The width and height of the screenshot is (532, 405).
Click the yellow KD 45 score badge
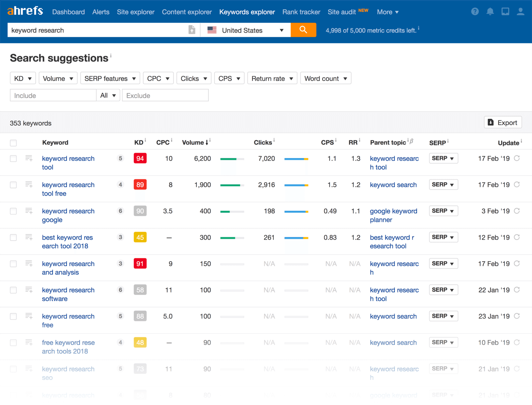[140, 237]
